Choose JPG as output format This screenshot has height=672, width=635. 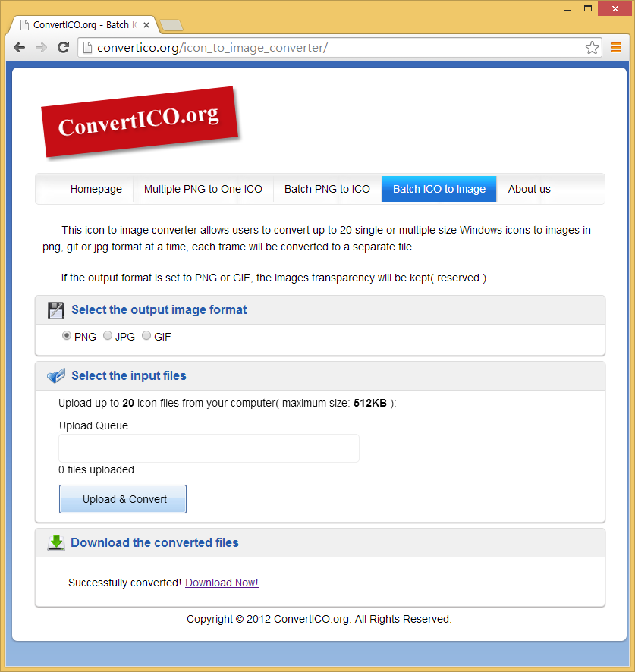108,335
